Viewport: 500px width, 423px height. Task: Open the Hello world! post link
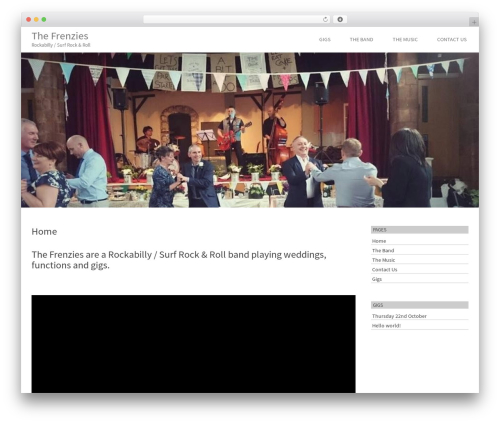[386, 326]
